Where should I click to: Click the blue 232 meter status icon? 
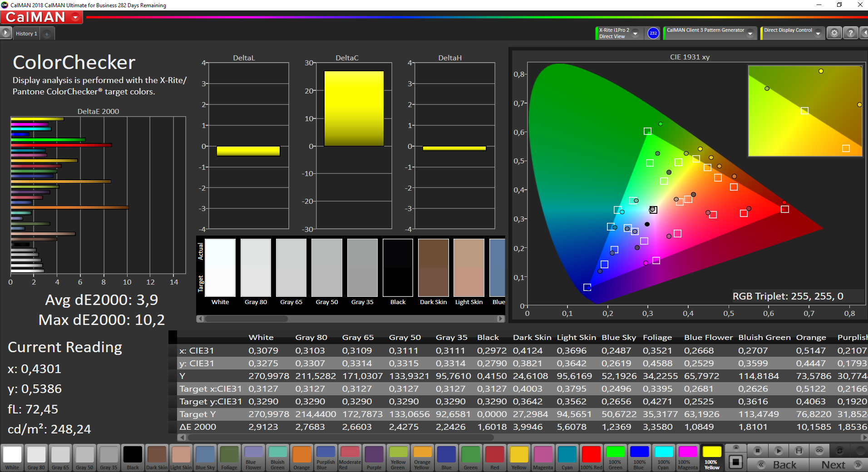click(x=653, y=33)
